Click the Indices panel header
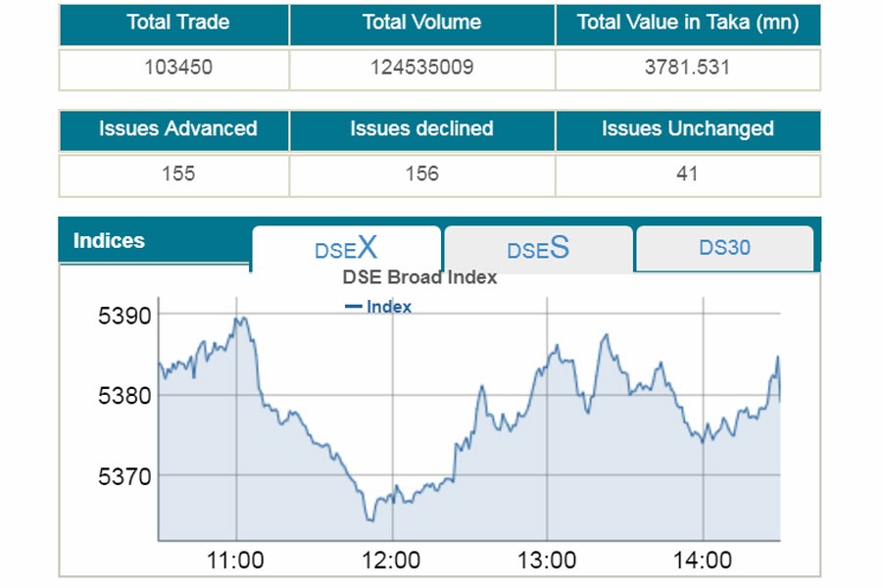 point(109,241)
